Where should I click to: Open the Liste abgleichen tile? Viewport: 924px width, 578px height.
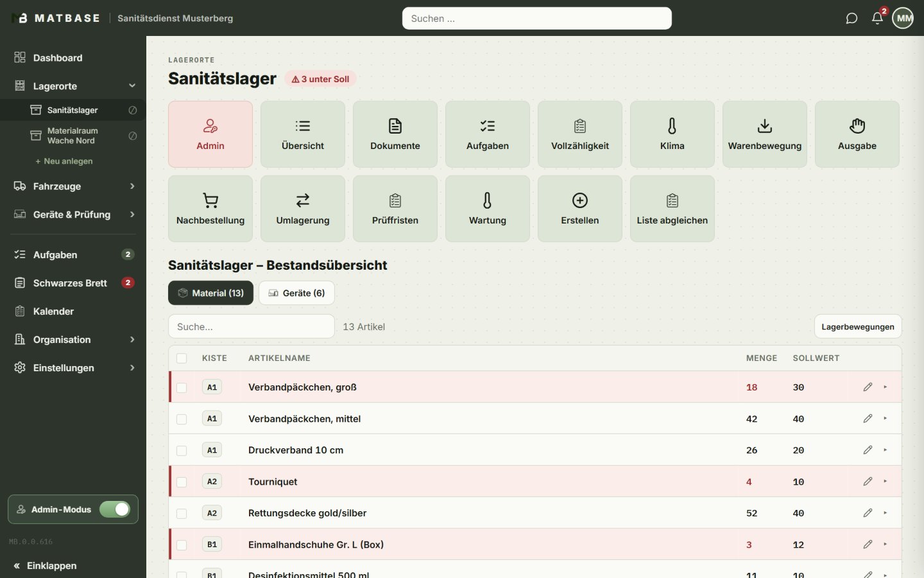click(672, 209)
